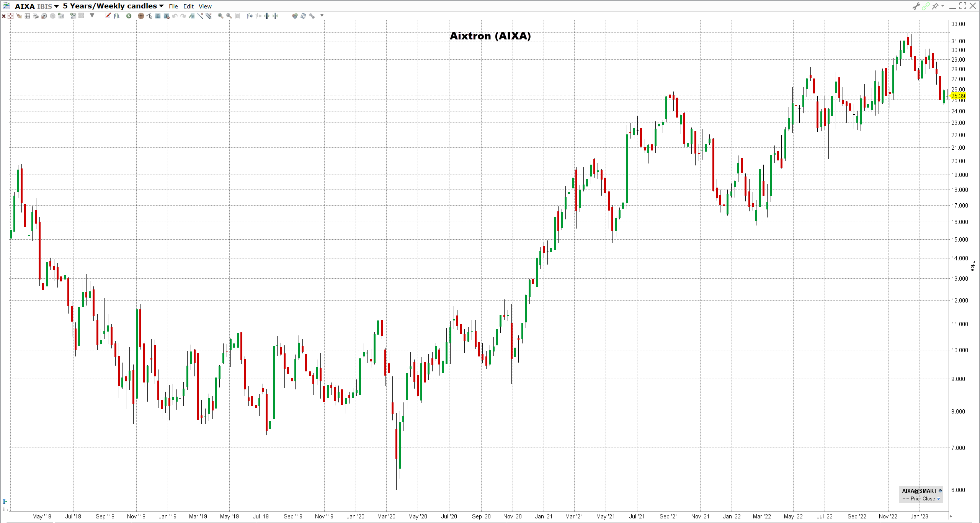Open the View menu

(205, 7)
